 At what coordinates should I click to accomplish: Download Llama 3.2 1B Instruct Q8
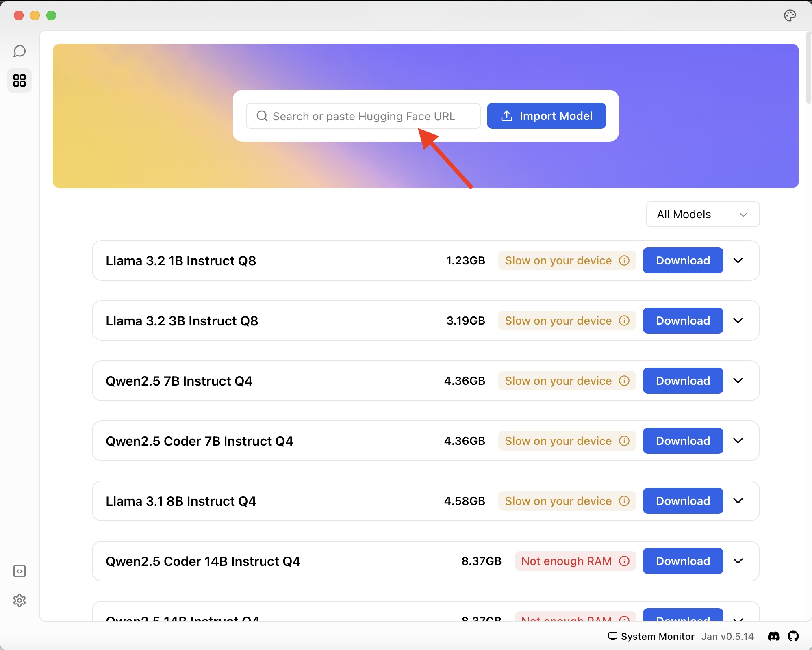[x=682, y=260]
